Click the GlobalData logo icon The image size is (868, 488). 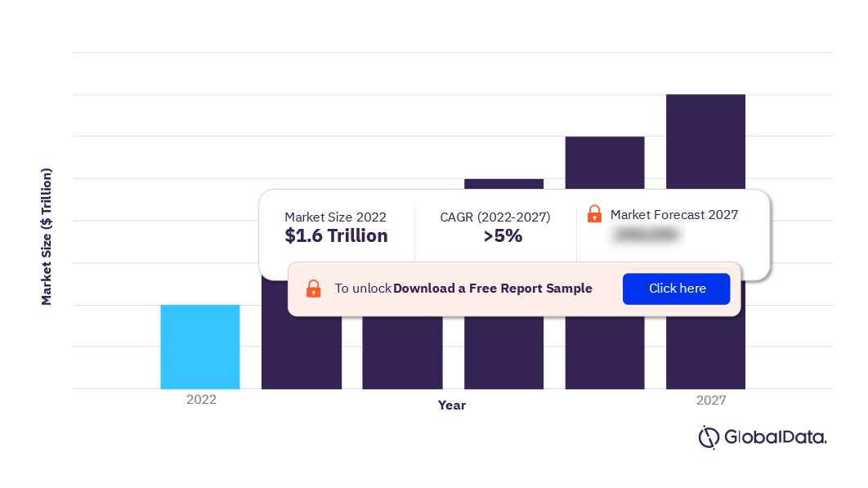[708, 437]
